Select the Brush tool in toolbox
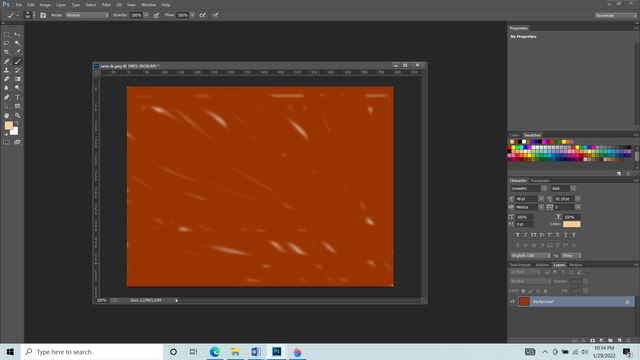Screen dimensions: 640x360 tap(18, 62)
